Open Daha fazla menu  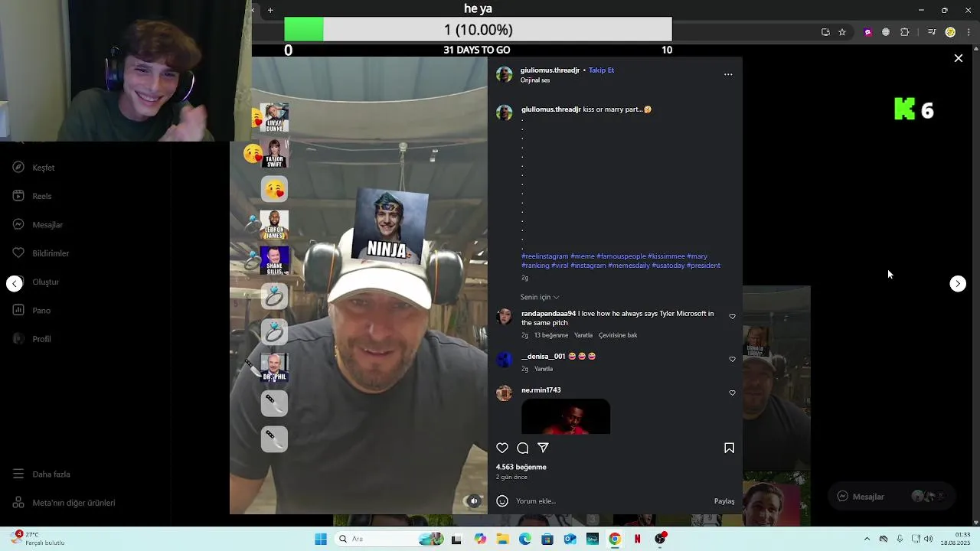pos(41,474)
